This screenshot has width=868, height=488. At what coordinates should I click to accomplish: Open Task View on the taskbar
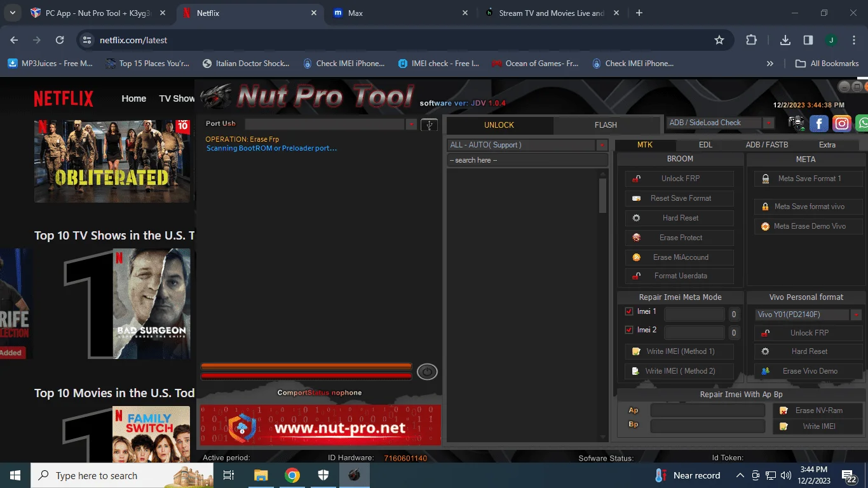pyautogui.click(x=229, y=475)
